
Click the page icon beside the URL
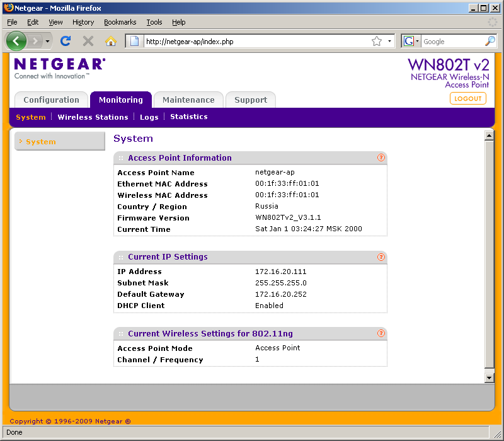(135, 41)
